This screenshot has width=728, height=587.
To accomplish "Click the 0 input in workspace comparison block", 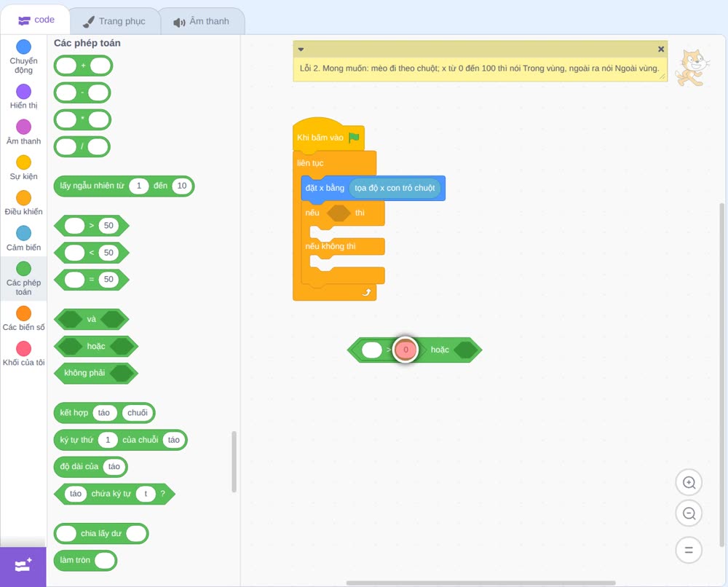I will pos(405,350).
